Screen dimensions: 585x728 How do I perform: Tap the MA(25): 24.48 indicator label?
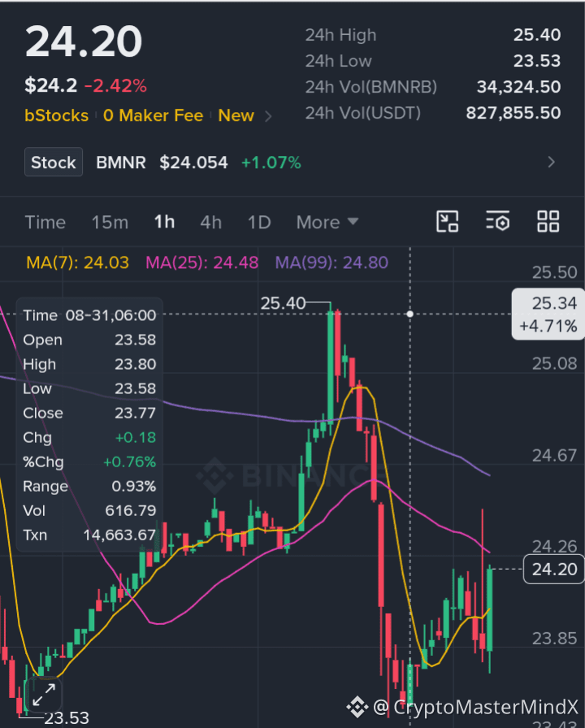202,262
